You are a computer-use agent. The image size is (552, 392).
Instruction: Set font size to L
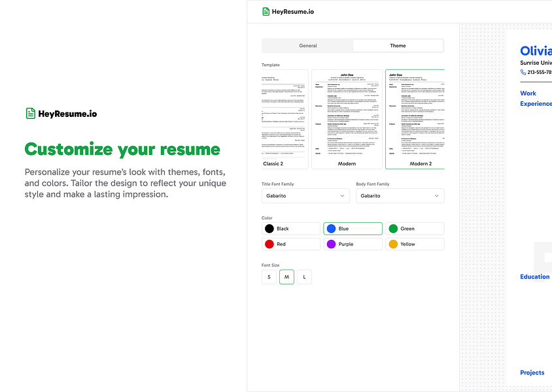(303, 276)
